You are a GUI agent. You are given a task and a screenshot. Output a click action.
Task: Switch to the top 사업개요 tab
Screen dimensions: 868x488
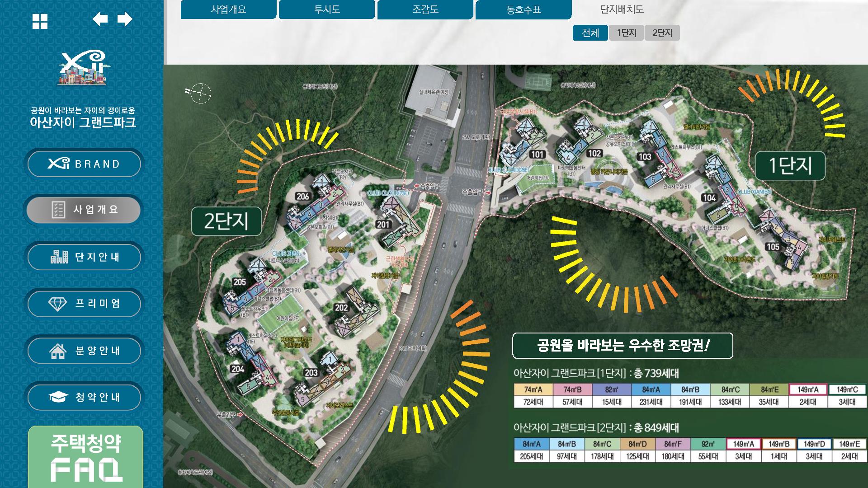tap(228, 9)
